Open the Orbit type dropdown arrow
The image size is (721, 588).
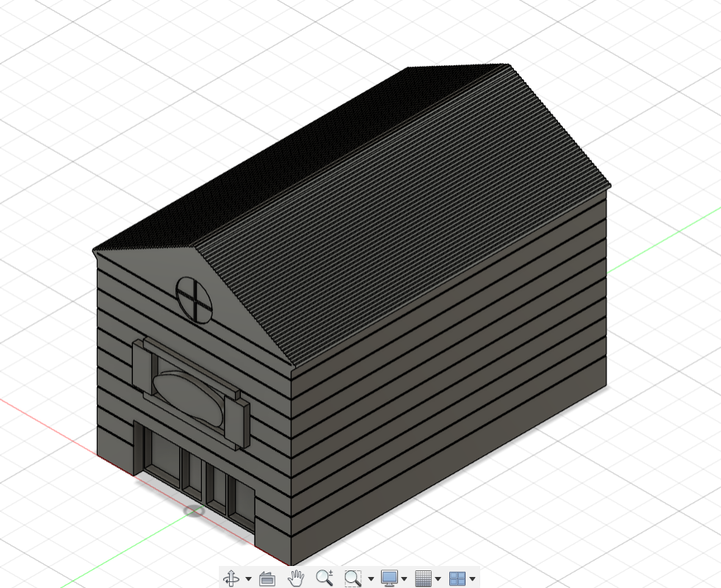(249, 578)
